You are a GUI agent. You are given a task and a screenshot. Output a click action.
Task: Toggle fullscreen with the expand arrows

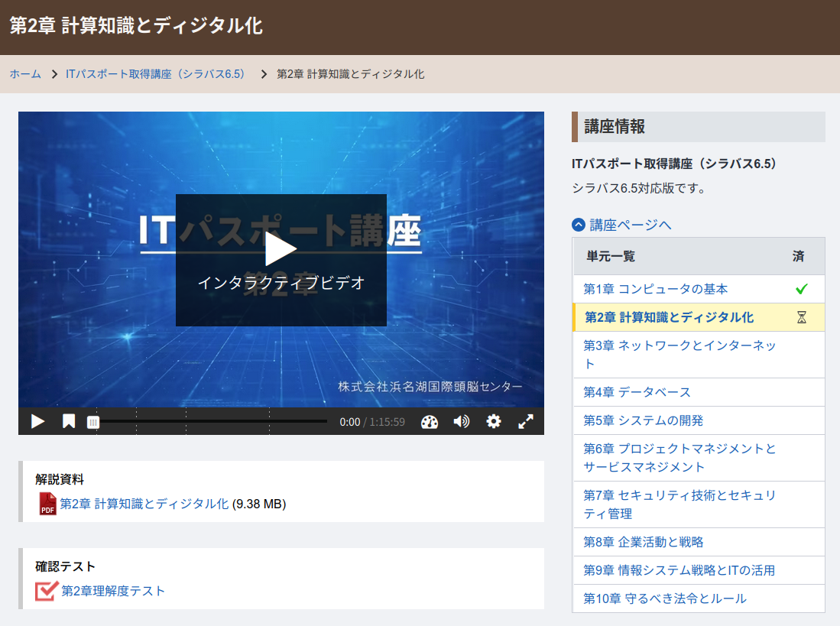(x=527, y=421)
